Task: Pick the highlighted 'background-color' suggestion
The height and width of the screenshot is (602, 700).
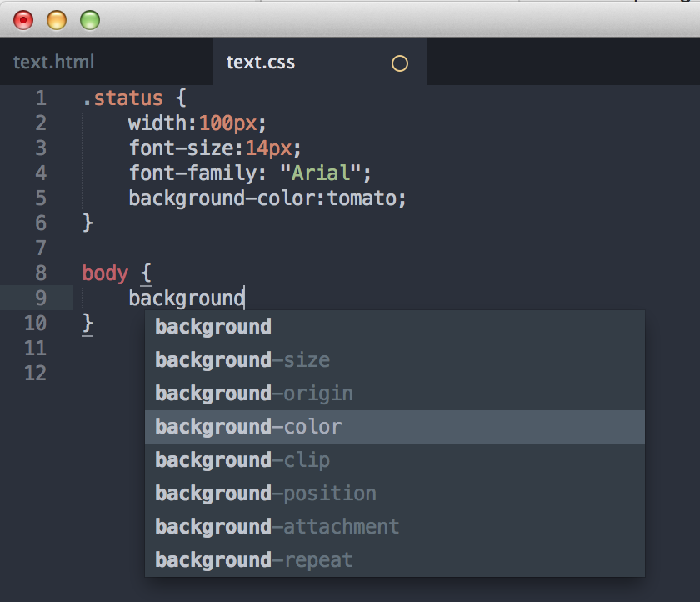Action: coord(395,427)
